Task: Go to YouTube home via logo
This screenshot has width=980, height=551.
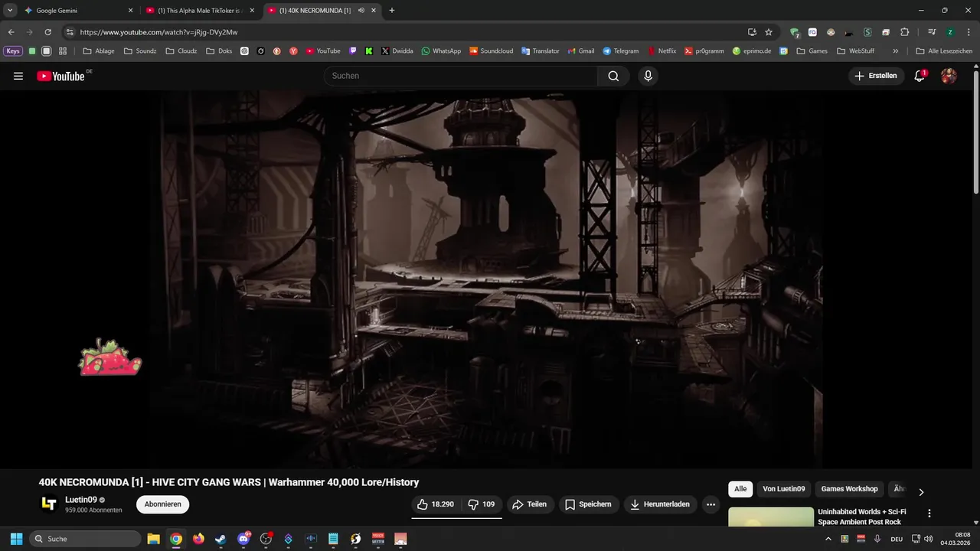Action: click(60, 76)
